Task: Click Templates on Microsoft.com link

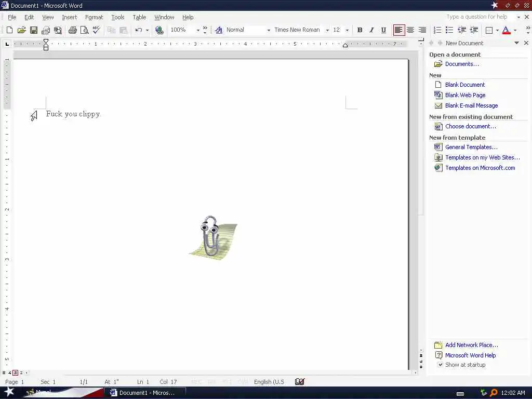Action: click(480, 168)
